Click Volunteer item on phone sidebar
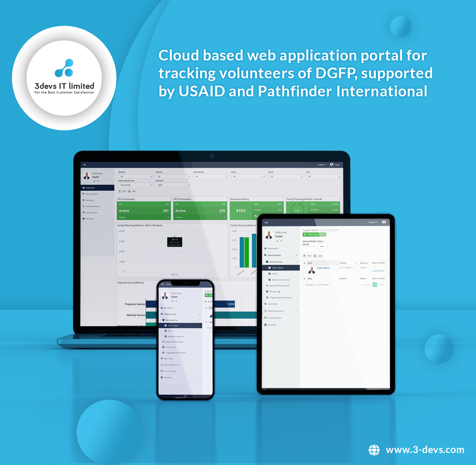This screenshot has width=476, height=465. tap(180, 377)
